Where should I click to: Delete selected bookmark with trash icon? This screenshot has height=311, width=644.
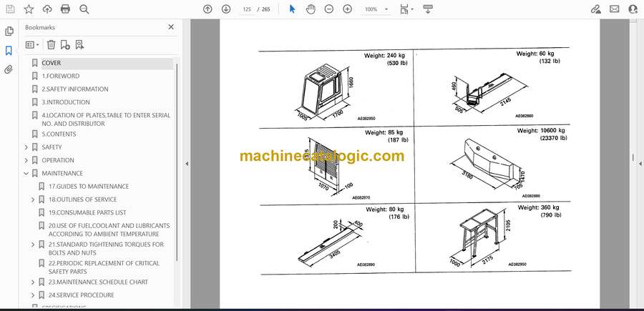point(51,45)
